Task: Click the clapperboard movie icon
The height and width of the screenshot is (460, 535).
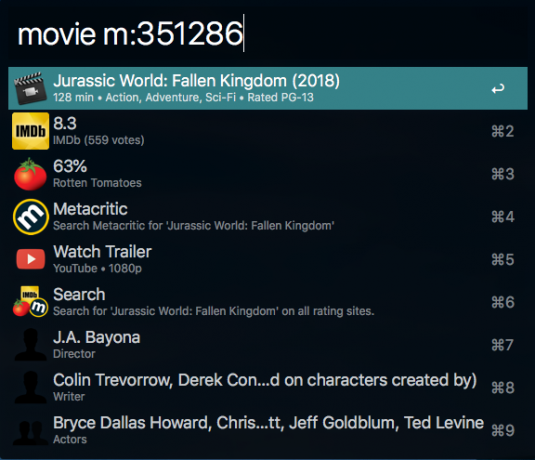Action: pyautogui.click(x=30, y=89)
